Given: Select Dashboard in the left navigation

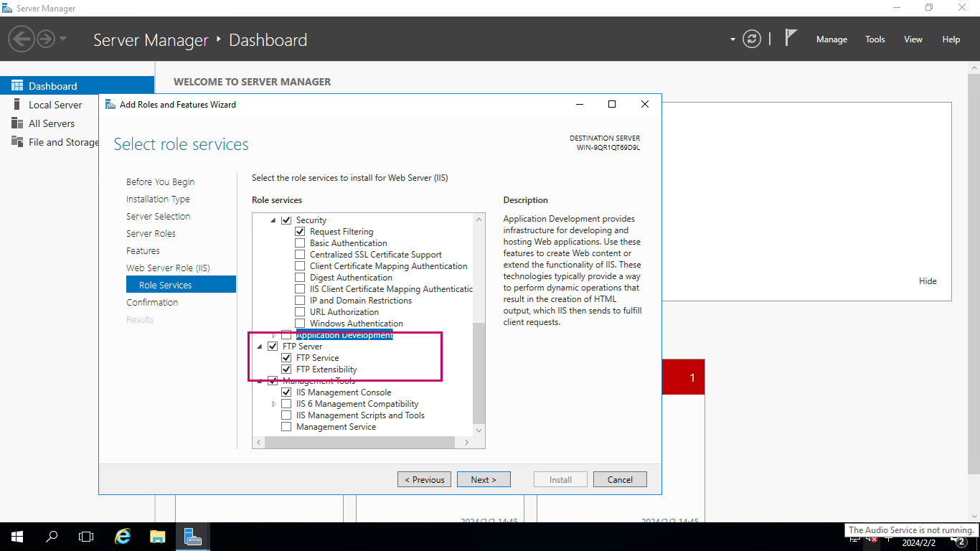Looking at the screenshot, I should (77, 85).
